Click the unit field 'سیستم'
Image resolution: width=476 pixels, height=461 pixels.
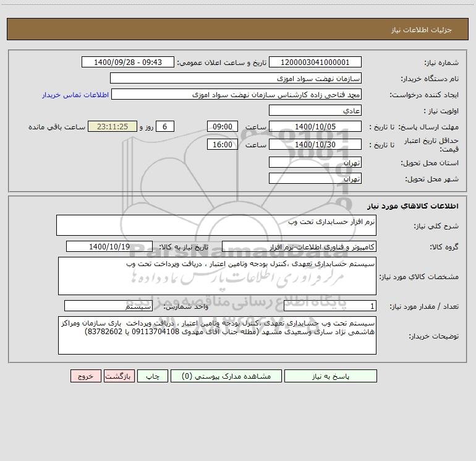(108, 306)
